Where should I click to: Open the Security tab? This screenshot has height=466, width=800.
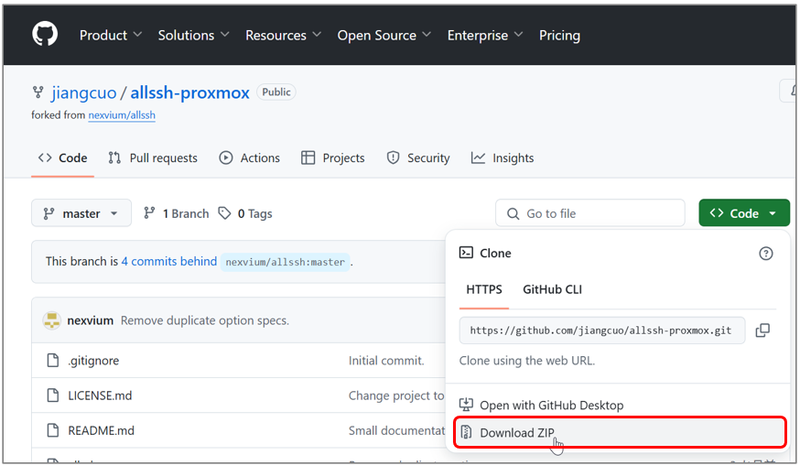coord(418,158)
